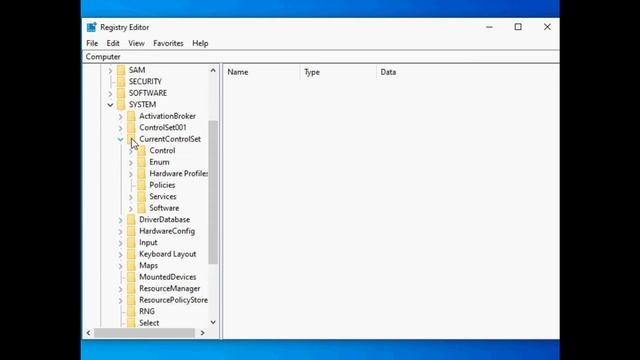640x360 pixels.
Task: Click the DriverDatabase folder icon
Action: 131,220
